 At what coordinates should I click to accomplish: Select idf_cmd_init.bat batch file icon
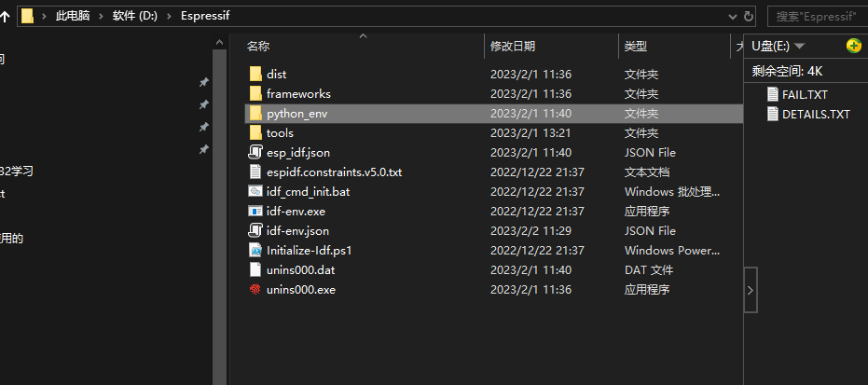coord(255,191)
